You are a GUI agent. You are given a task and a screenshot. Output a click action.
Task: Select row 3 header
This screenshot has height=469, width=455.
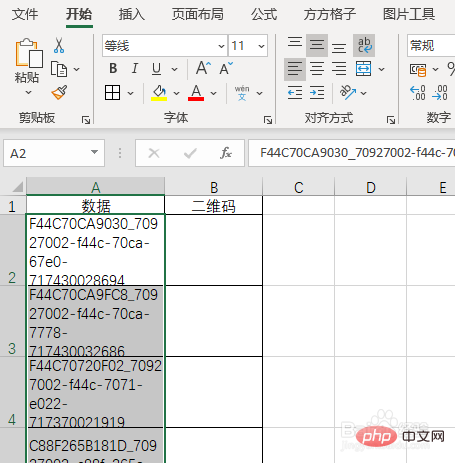tap(12, 321)
